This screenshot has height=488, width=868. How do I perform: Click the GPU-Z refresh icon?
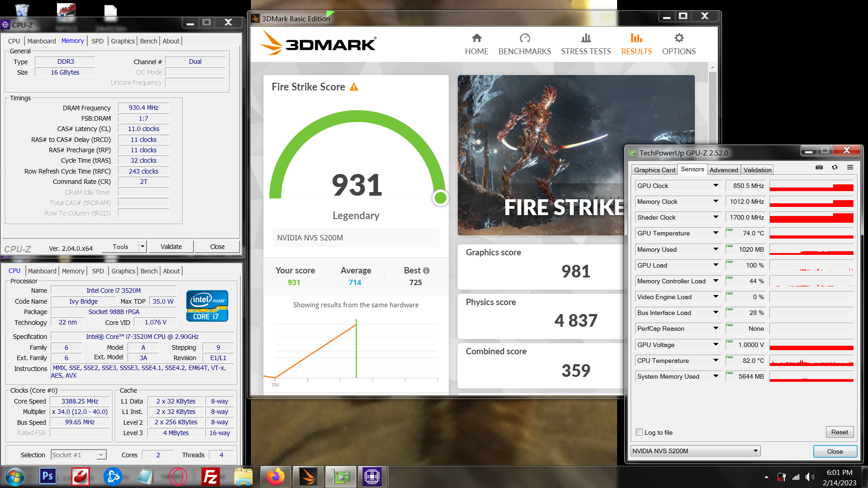point(835,168)
